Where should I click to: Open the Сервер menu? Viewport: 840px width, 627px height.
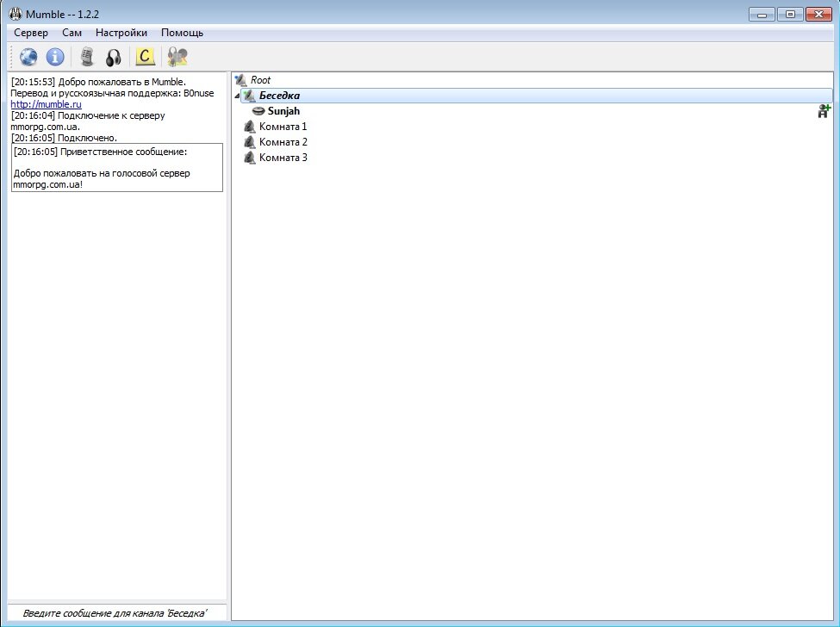point(31,33)
